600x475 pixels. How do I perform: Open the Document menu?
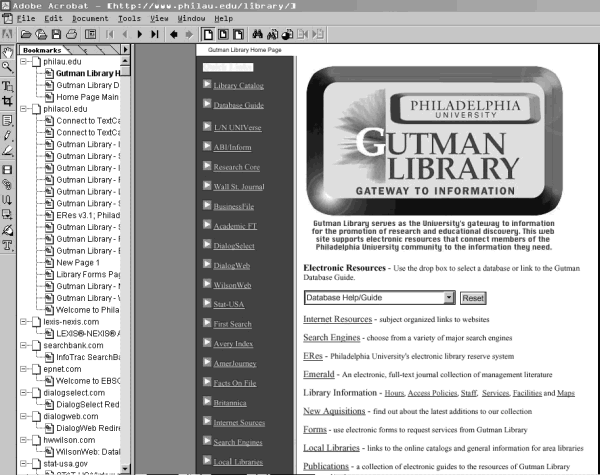pyautogui.click(x=90, y=18)
